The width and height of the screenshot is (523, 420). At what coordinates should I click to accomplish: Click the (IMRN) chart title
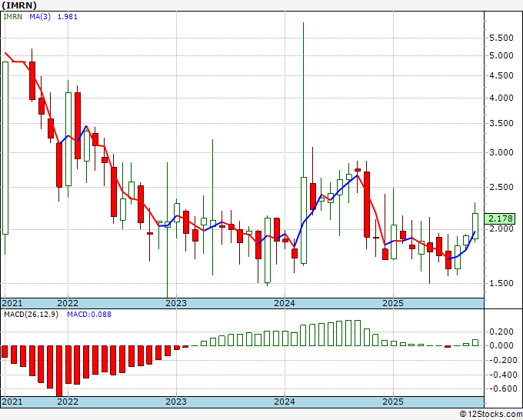[18, 5]
